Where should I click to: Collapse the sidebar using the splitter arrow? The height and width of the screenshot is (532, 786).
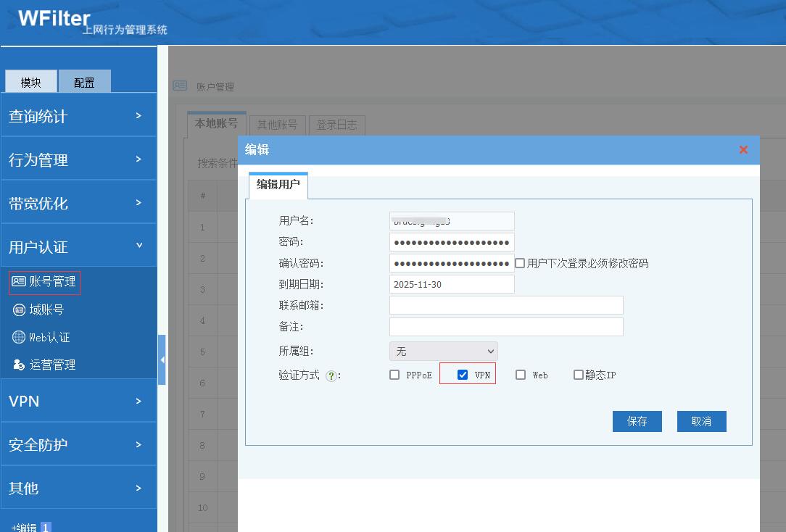click(x=162, y=359)
